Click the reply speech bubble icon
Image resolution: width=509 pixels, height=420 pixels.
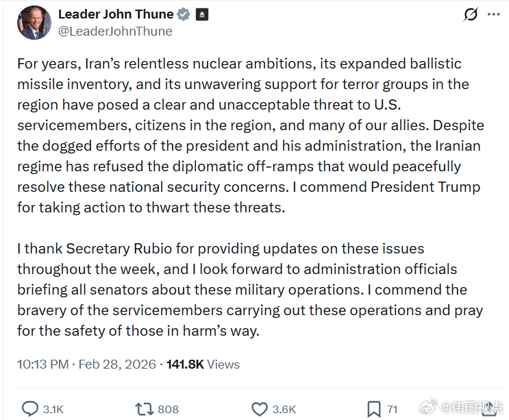pos(29,409)
